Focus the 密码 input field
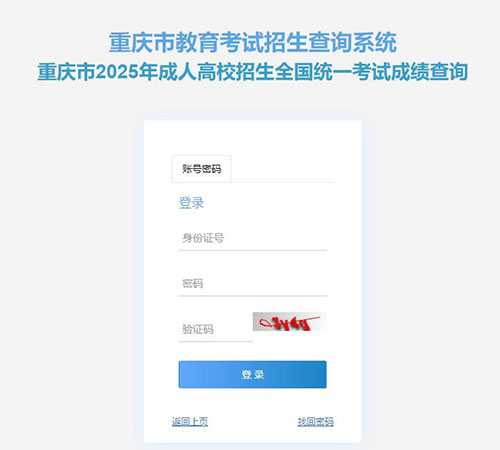 coord(252,284)
